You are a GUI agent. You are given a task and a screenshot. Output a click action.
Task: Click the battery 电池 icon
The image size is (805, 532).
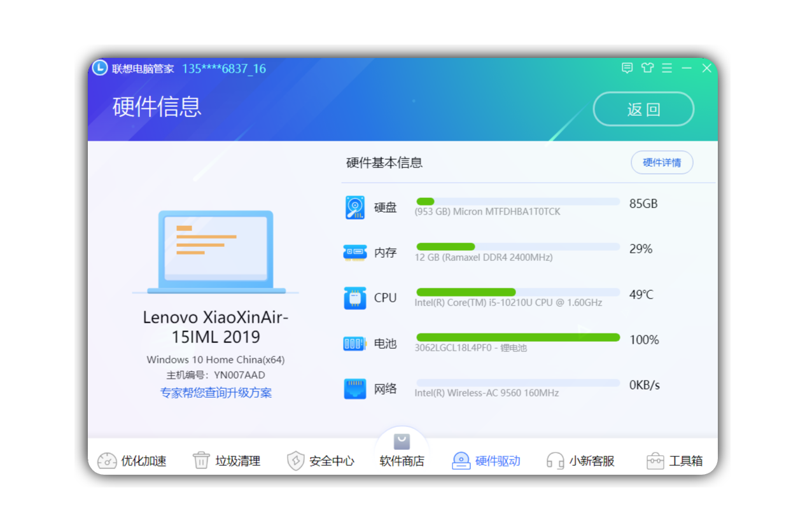pyautogui.click(x=355, y=344)
